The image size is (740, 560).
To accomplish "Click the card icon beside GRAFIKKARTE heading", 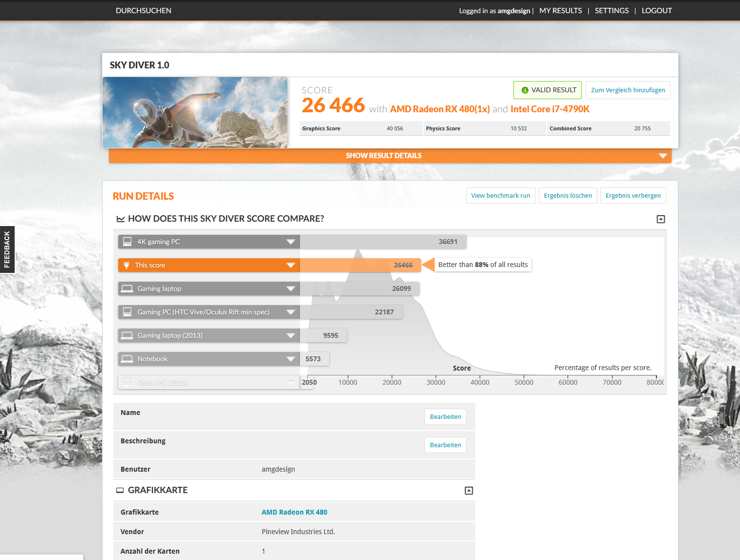I will tap(120, 490).
